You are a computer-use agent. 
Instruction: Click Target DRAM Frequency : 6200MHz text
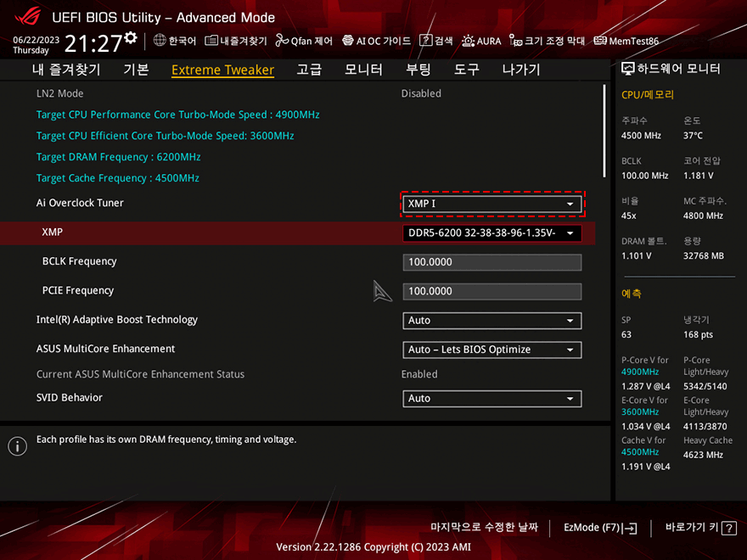coord(118,157)
